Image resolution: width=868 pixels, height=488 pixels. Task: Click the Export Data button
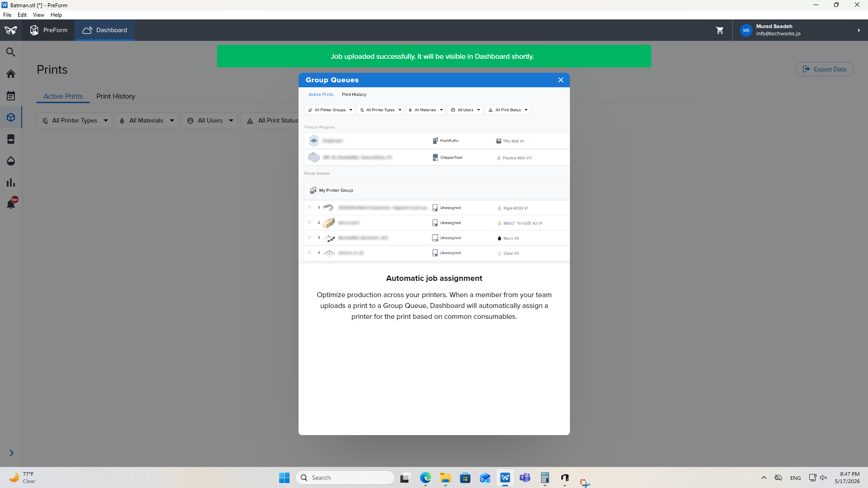click(824, 69)
